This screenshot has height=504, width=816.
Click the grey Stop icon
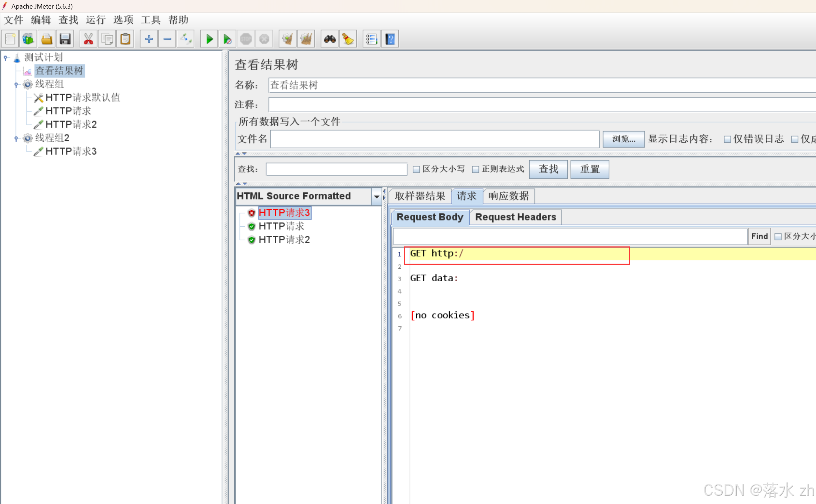[246, 39]
